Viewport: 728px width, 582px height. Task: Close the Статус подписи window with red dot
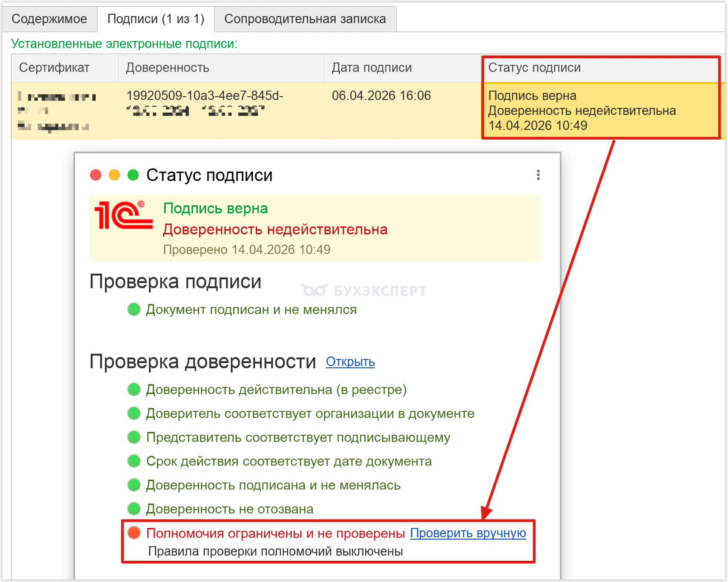pyautogui.click(x=96, y=175)
